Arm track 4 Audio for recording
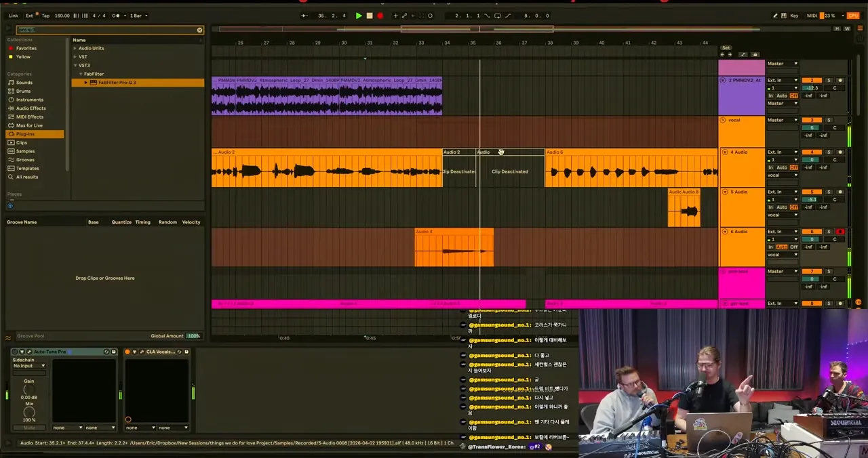This screenshot has width=868, height=458. [x=840, y=152]
